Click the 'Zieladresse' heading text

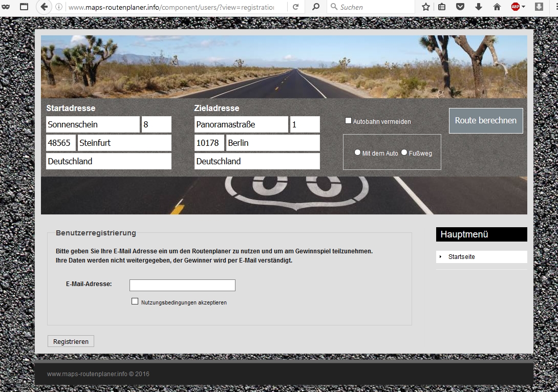(217, 108)
